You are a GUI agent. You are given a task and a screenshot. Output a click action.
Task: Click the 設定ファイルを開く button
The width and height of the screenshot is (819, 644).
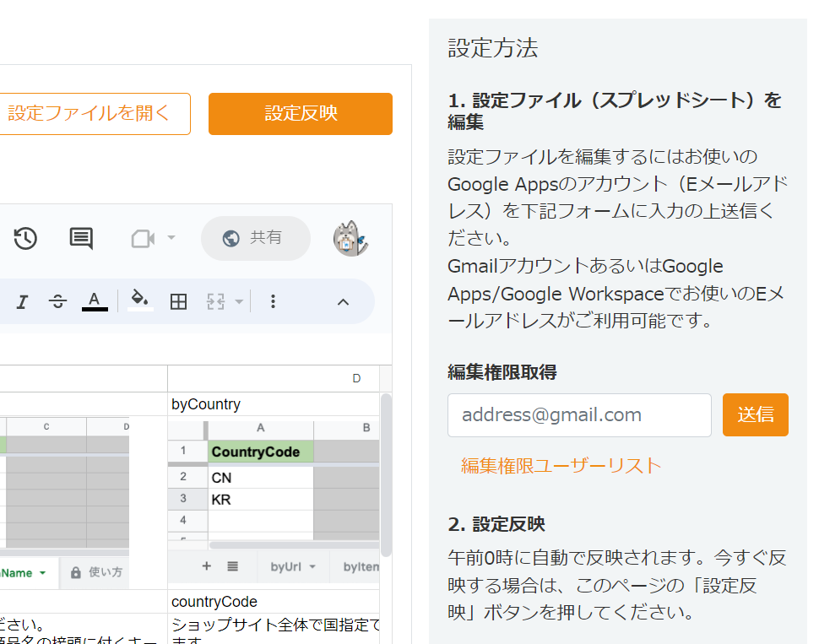[x=89, y=113]
